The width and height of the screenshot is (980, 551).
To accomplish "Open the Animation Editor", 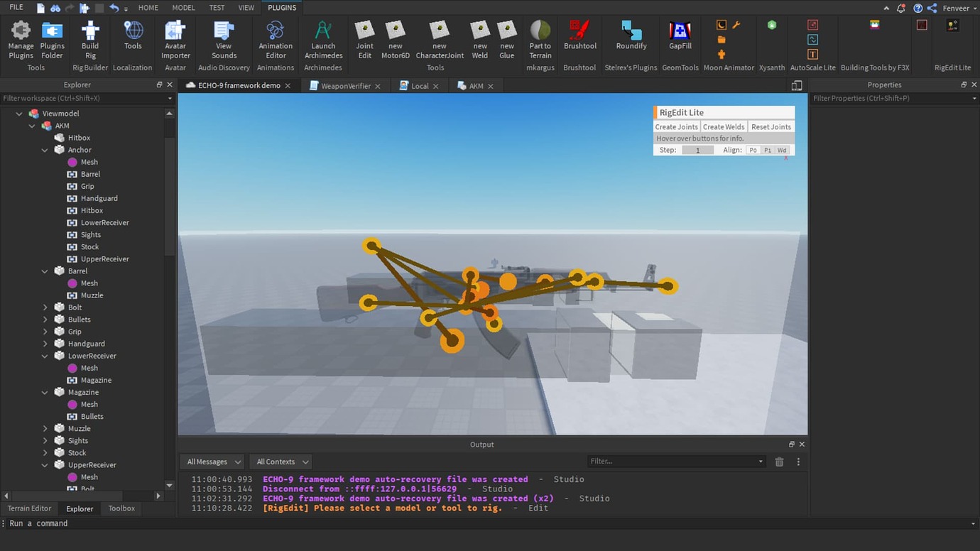I will 276,40.
